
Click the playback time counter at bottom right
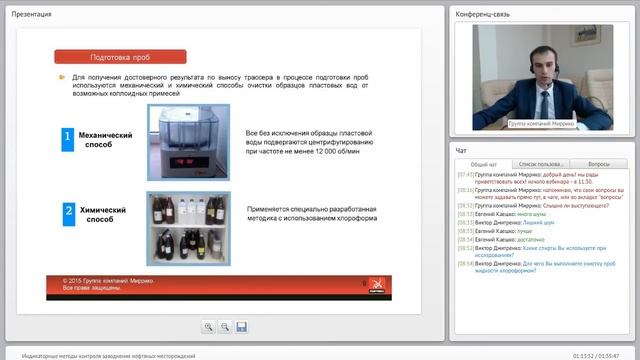point(596,356)
